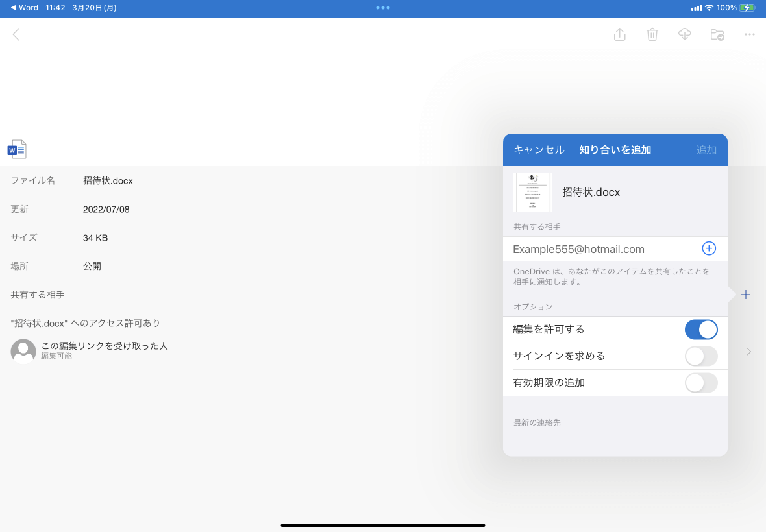The height and width of the screenshot is (532, 766).
Task: Tap the Word document file icon
Action: pos(17,149)
